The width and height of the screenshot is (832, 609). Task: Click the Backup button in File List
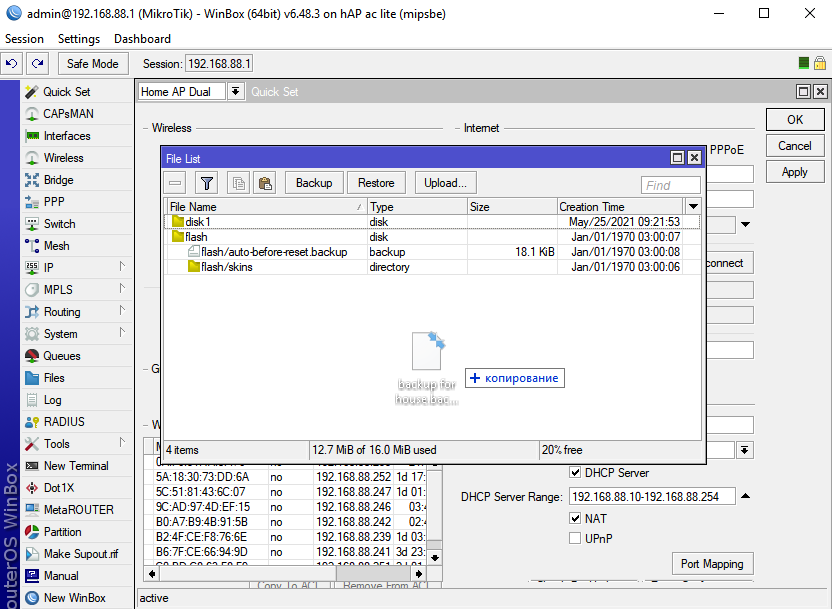[x=314, y=183]
